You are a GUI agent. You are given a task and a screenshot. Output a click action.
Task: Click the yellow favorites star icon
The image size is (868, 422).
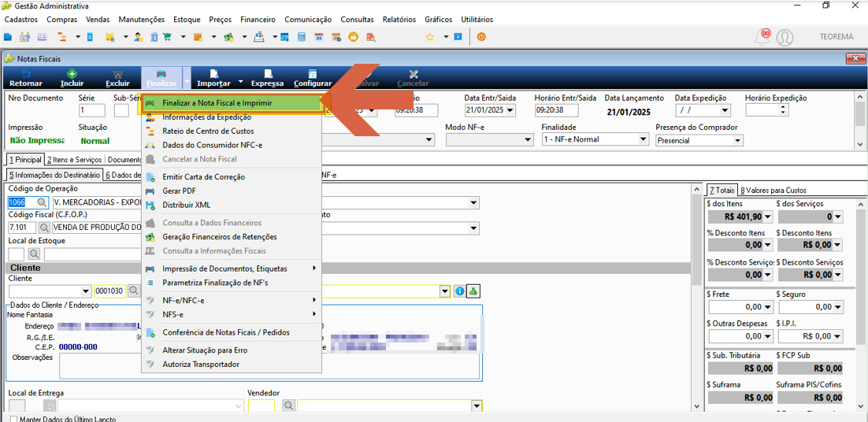click(x=429, y=37)
